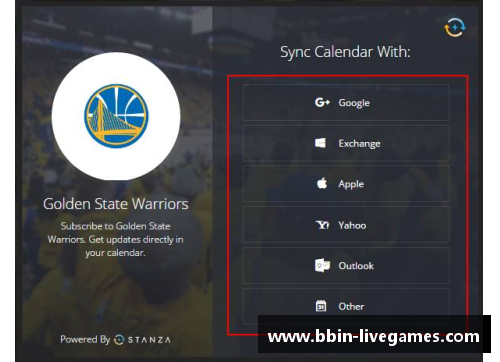500x362 pixels.
Task: Click the Powered By text
Action: pyautogui.click(x=85, y=339)
